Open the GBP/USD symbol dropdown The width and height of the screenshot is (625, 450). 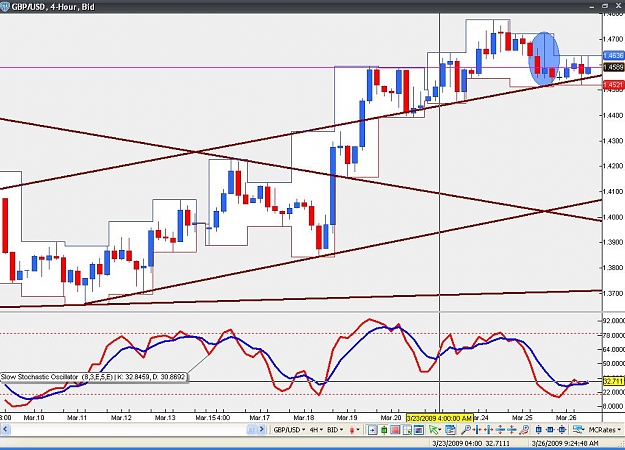(290, 430)
